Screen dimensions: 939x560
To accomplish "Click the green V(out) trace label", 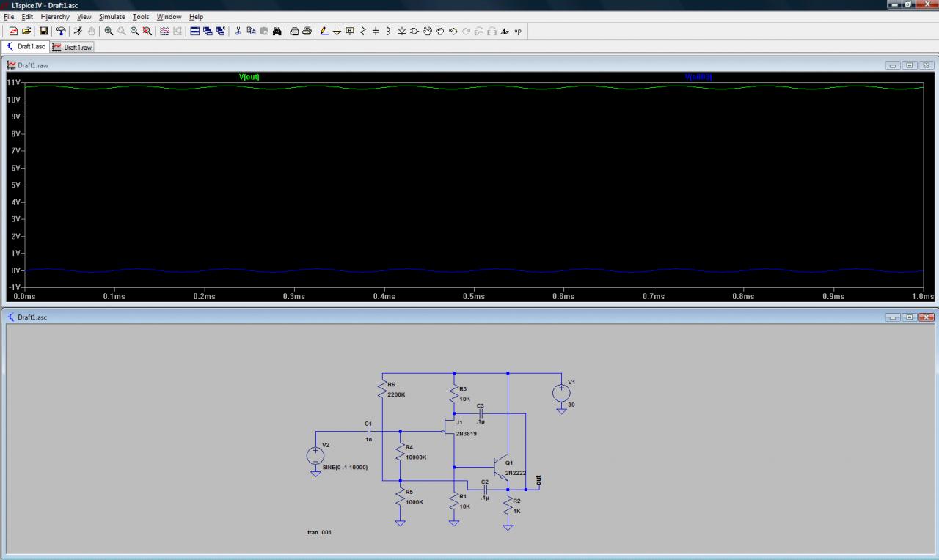I will 249,77.
